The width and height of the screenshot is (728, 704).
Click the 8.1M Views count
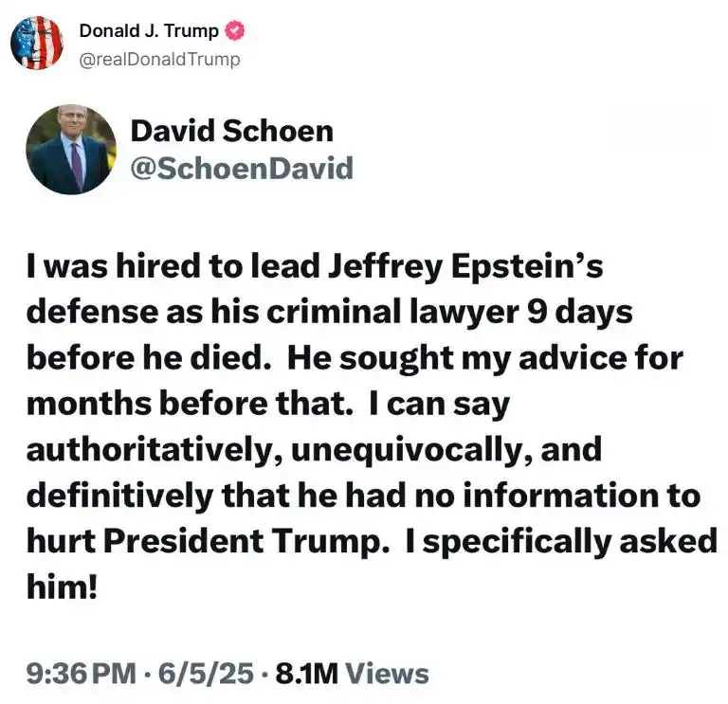352,674
